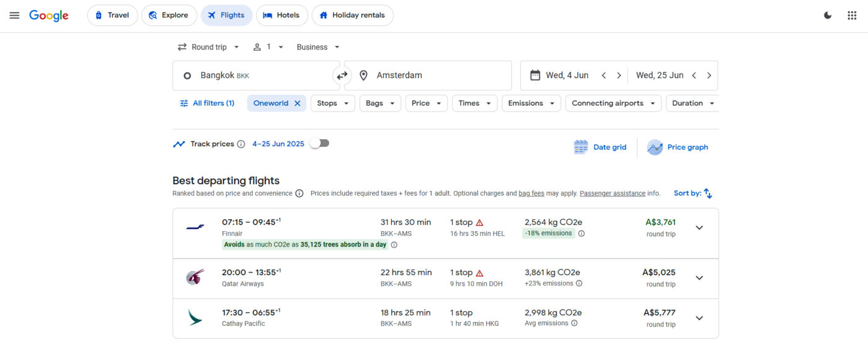Switch to the Holiday rentals tab
The image size is (868, 350).
352,15
